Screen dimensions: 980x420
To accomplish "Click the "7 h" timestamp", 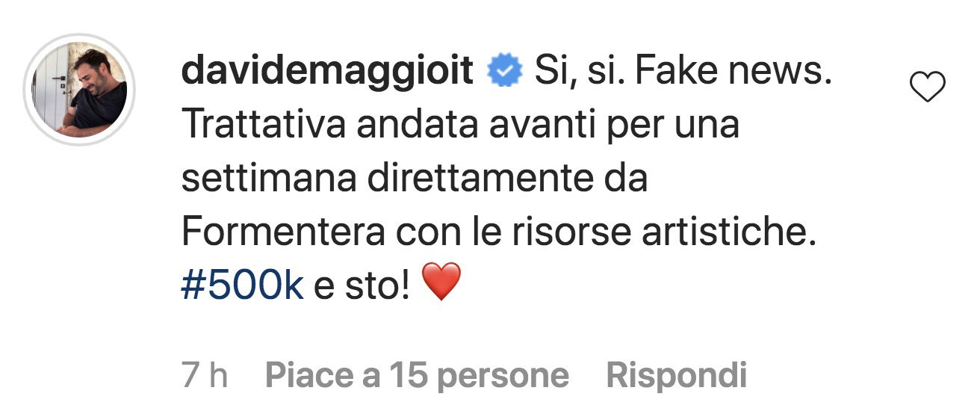I will click(x=205, y=376).
